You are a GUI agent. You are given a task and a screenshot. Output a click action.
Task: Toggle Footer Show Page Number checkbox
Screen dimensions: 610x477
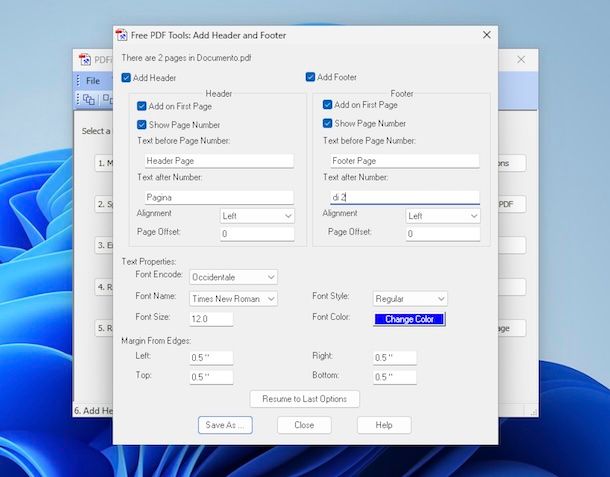tap(328, 123)
